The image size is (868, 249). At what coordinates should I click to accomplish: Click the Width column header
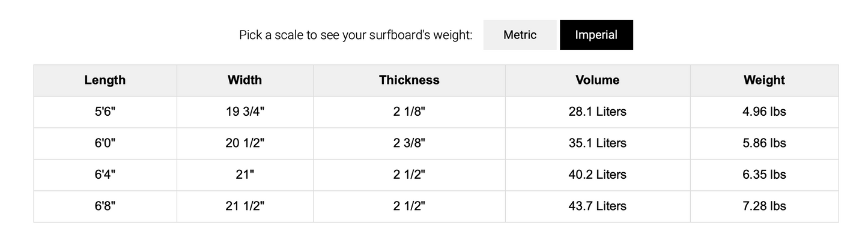pyautogui.click(x=244, y=80)
